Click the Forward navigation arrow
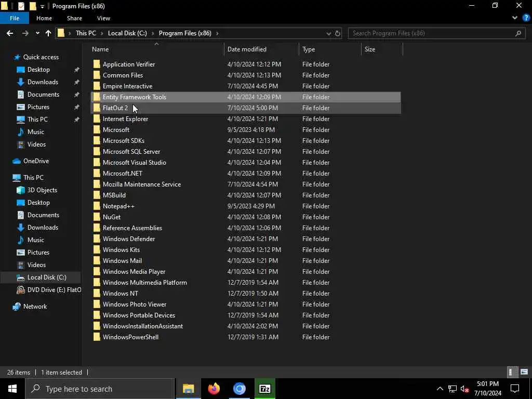The width and height of the screenshot is (532, 399). tap(25, 33)
